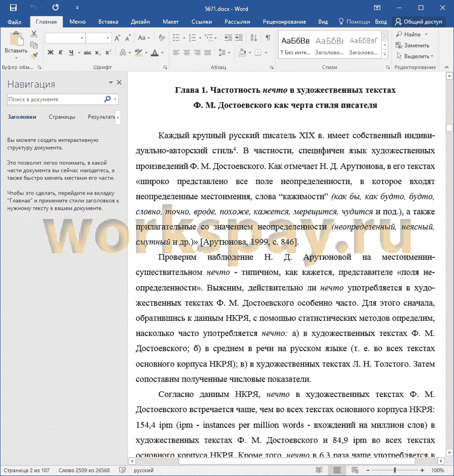Click the bulleted list icon
Screen dimensions: 454x476
point(177,38)
